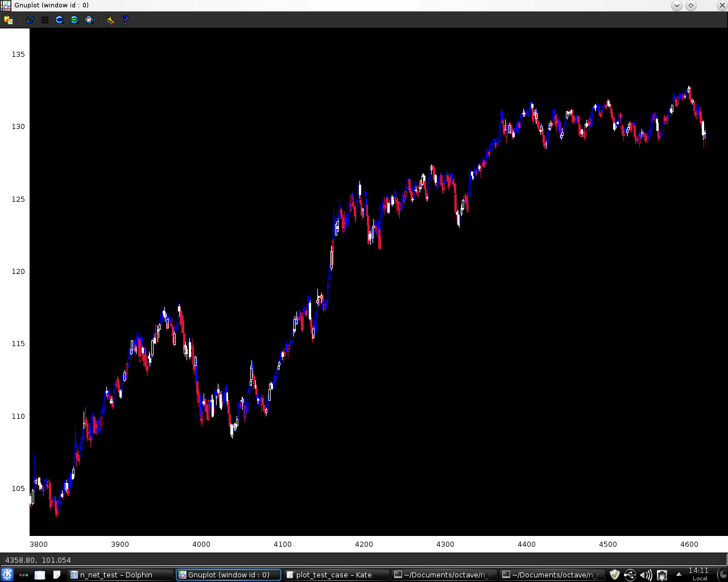728x582 pixels.
Task: Click the y-axis label 105
Action: [18, 489]
